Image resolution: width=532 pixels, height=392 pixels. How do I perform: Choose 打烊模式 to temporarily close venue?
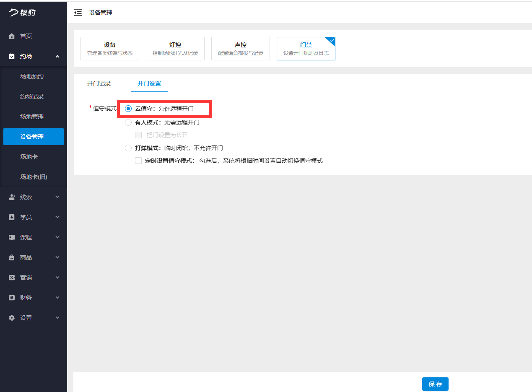tap(128, 148)
